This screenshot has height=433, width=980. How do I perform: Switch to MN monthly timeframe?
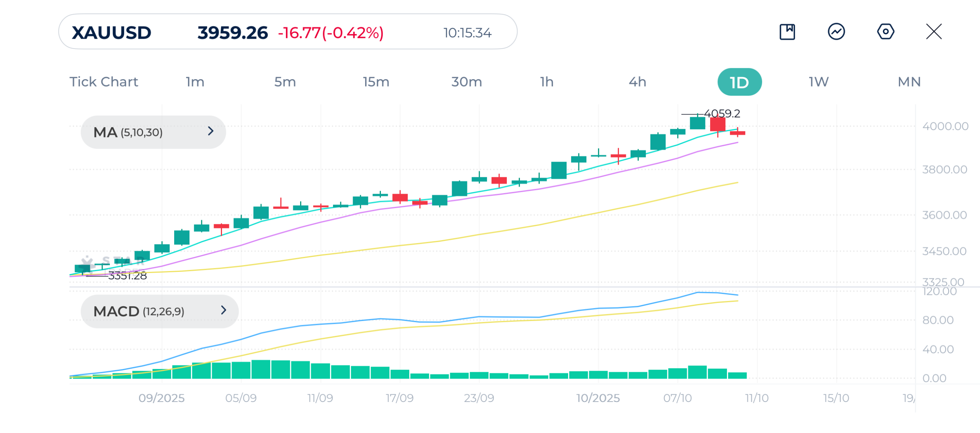pos(909,82)
